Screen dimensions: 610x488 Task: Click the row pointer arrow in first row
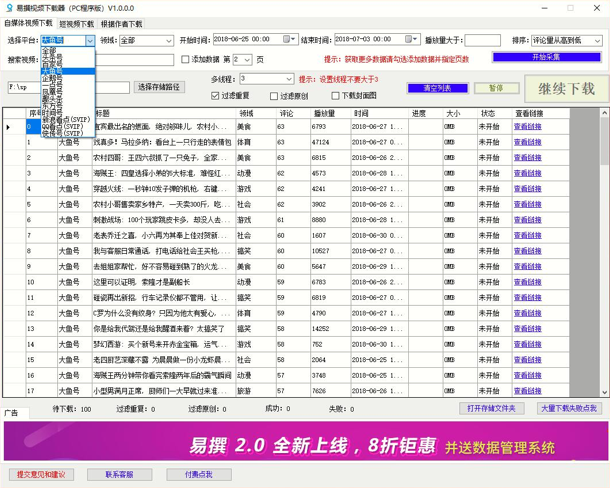click(x=8, y=127)
